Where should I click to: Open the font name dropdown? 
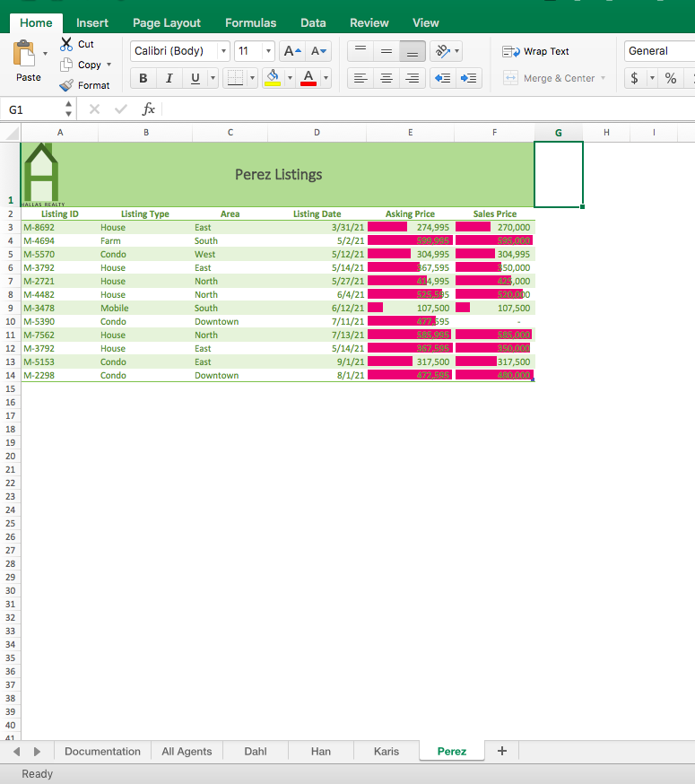click(223, 51)
